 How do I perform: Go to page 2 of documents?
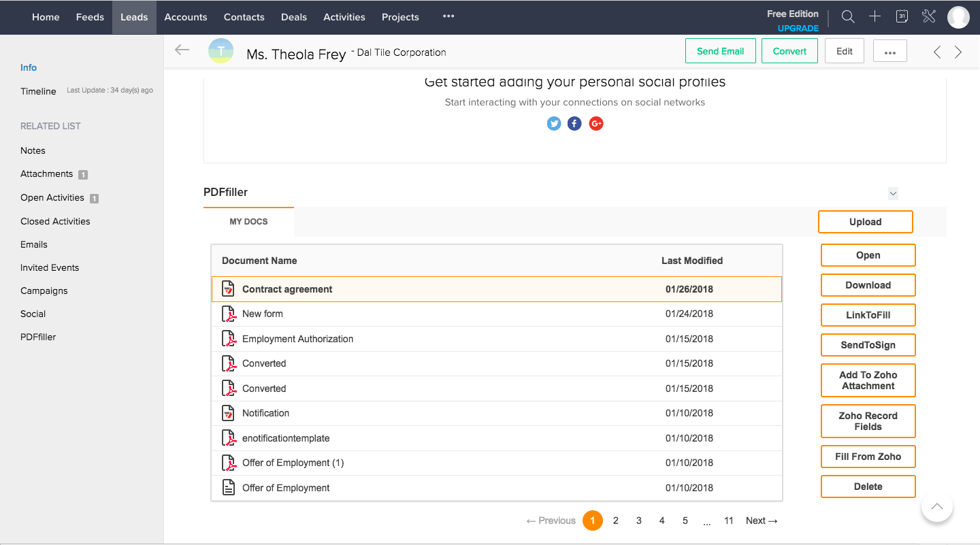tap(616, 521)
